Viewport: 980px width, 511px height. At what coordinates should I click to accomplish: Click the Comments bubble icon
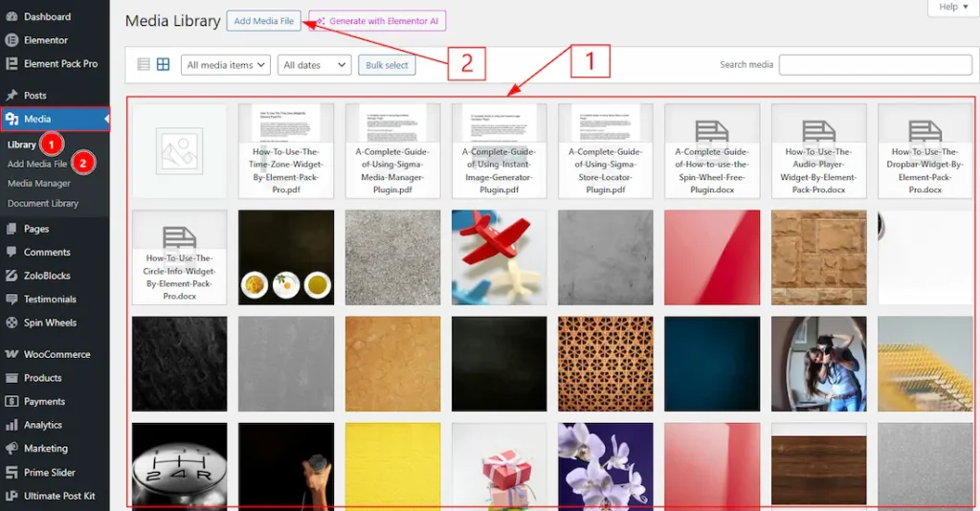point(11,253)
